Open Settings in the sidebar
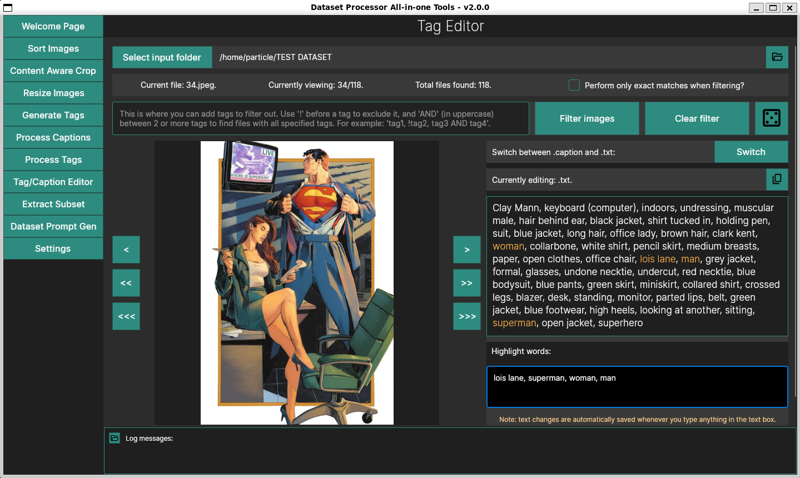Viewport: 800px width, 478px height. coord(53,249)
